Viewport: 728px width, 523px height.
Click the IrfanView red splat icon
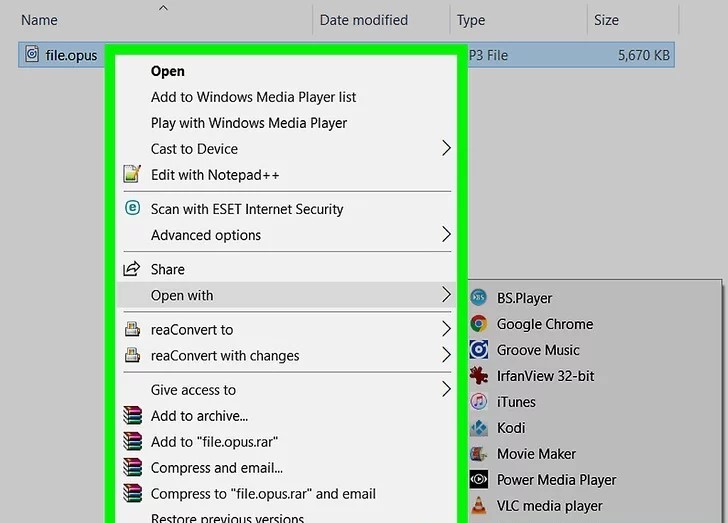pyautogui.click(x=479, y=375)
